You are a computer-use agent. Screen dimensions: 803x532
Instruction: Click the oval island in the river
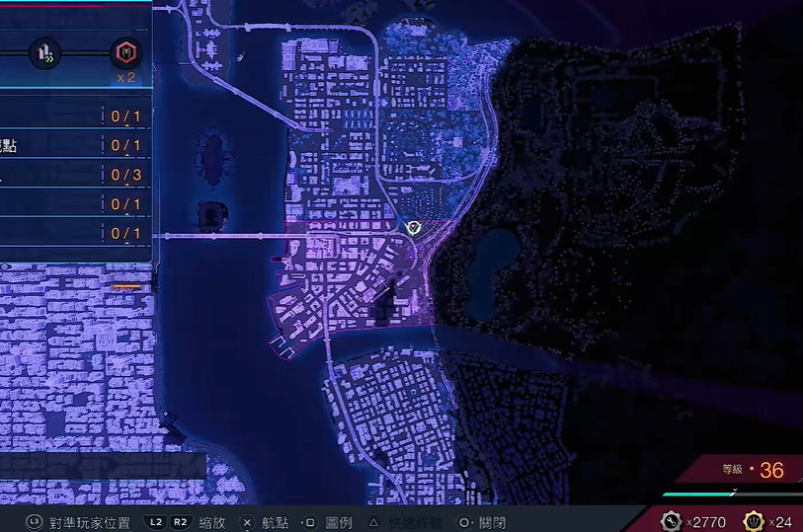(214, 159)
